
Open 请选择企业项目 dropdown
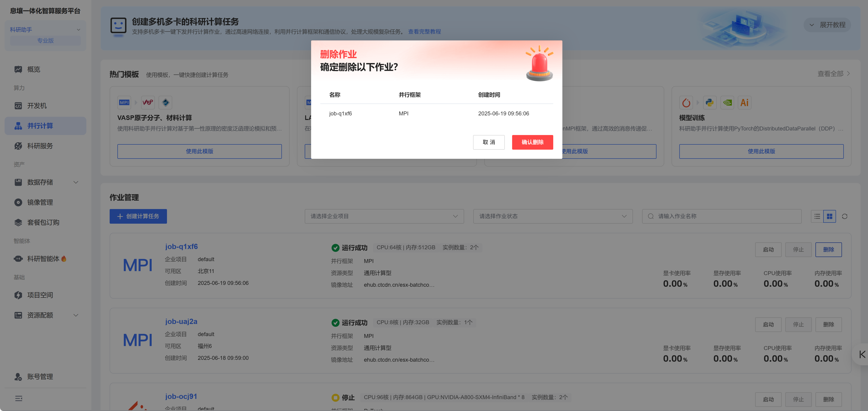coord(384,216)
